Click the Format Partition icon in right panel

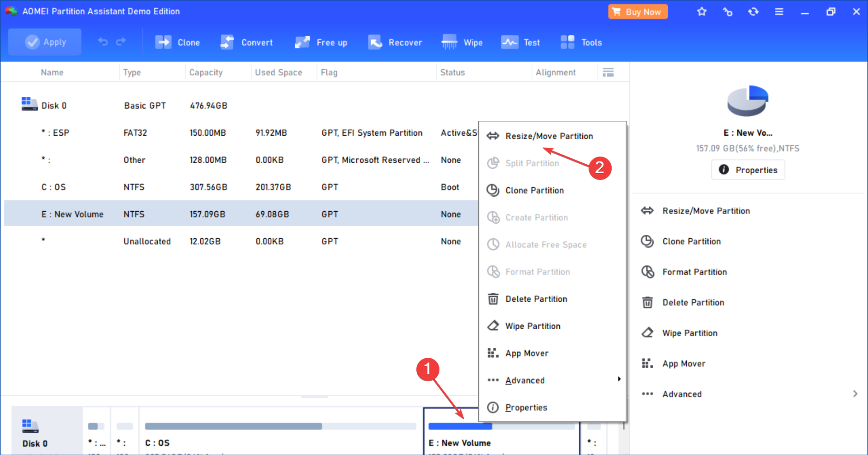pos(647,272)
